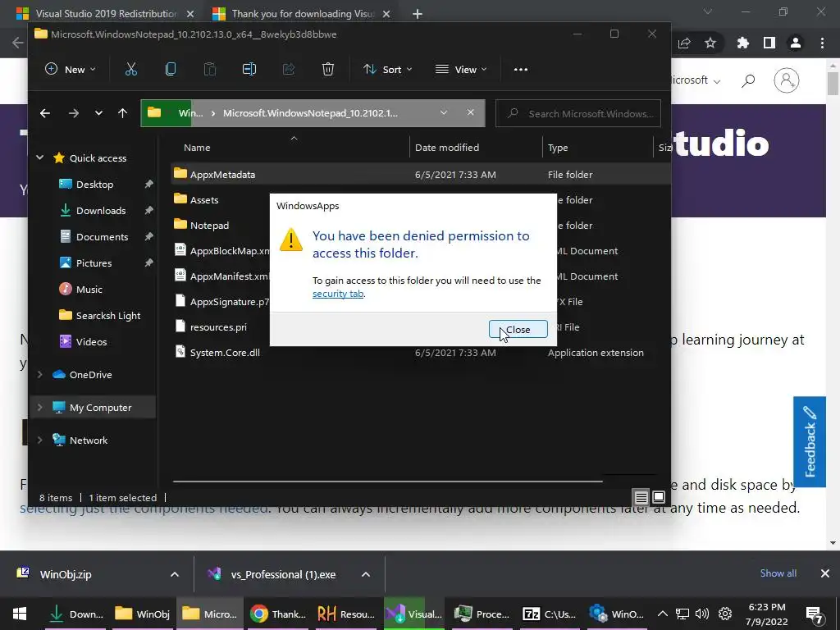Click the Paste icon in Explorer toolbar
840x630 pixels.
[x=210, y=69]
